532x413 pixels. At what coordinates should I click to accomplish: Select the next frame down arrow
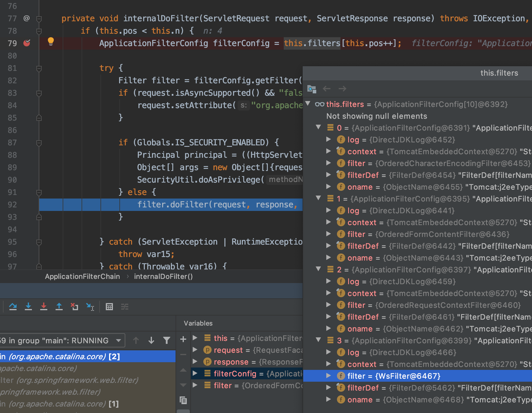coord(151,340)
